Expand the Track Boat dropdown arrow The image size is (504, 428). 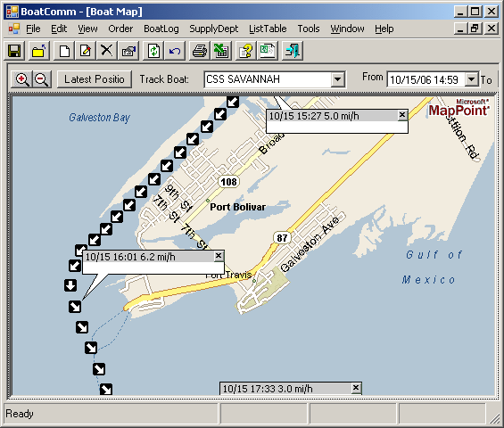[x=338, y=79]
